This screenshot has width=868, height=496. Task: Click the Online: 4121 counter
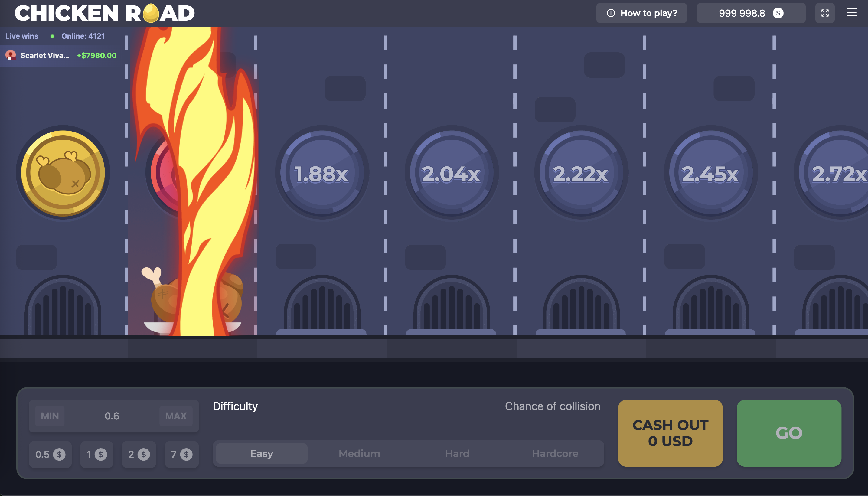tap(83, 36)
